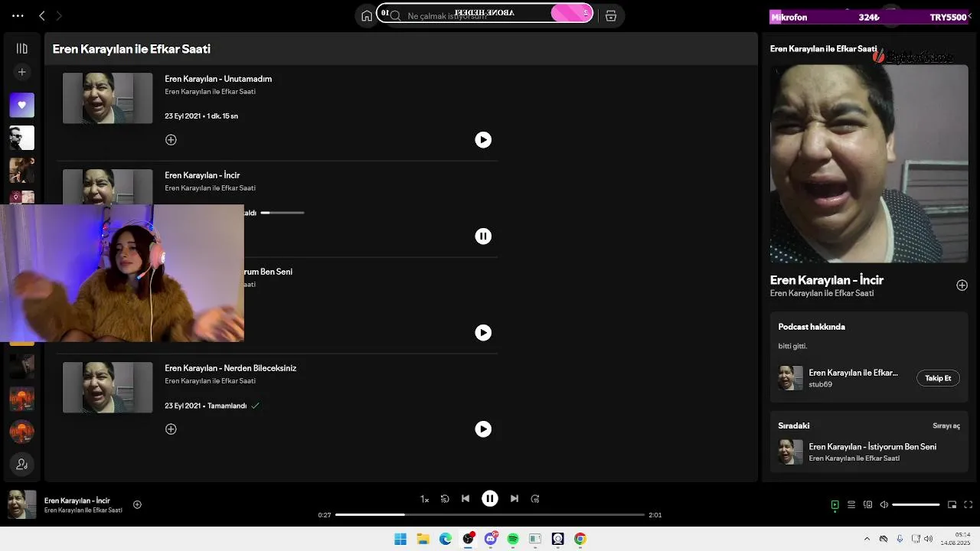
Task: Play the İstiyorum Ben Seni episode
Action: coord(483,332)
